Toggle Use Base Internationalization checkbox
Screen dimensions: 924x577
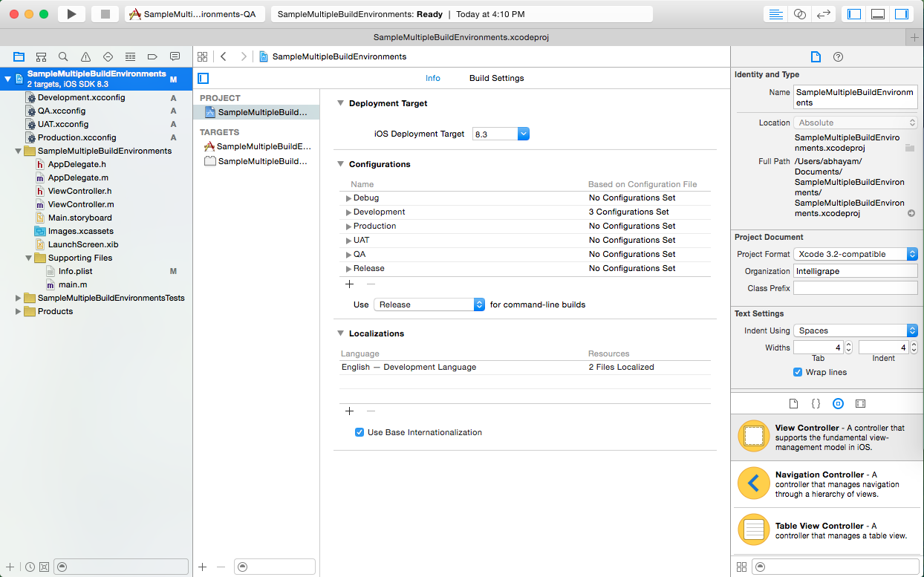pos(359,432)
